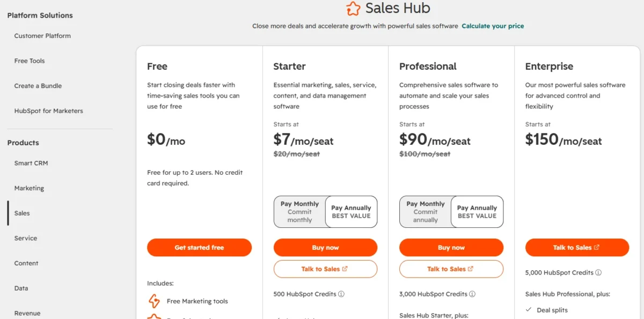Screen dimensions: 644x319
Task: Open Free Tools in sidebar
Action: point(30,61)
